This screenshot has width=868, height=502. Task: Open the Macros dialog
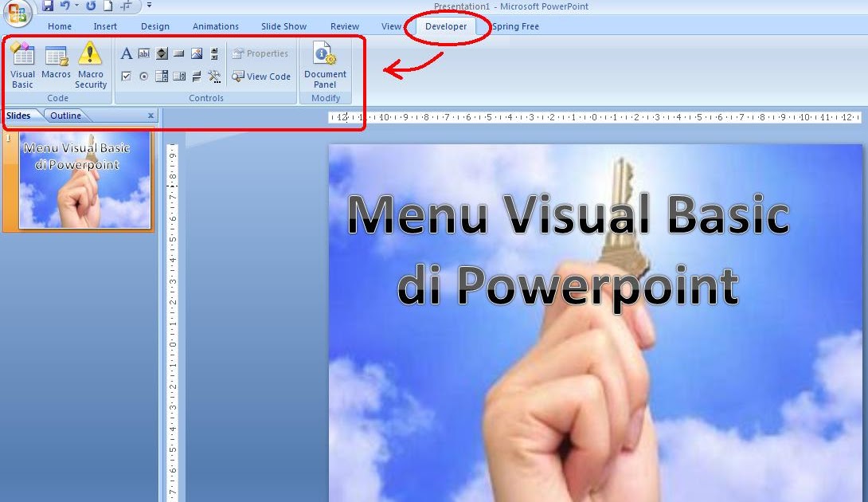pyautogui.click(x=56, y=64)
